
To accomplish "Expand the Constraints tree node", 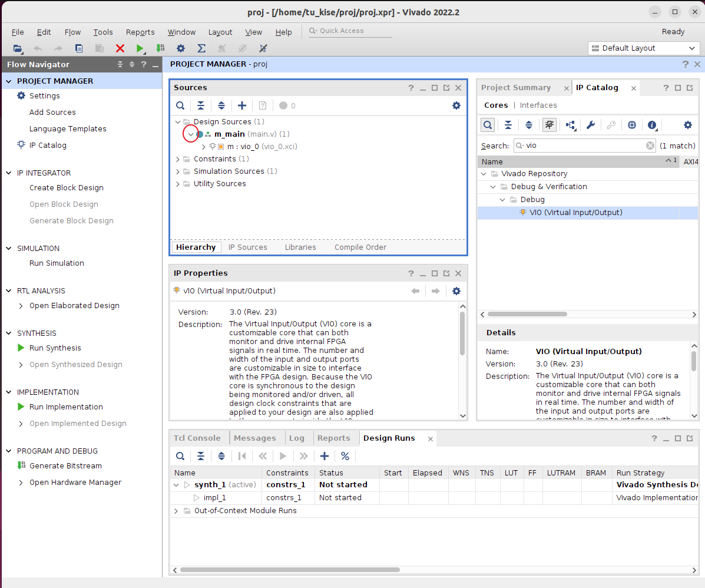I will [178, 159].
